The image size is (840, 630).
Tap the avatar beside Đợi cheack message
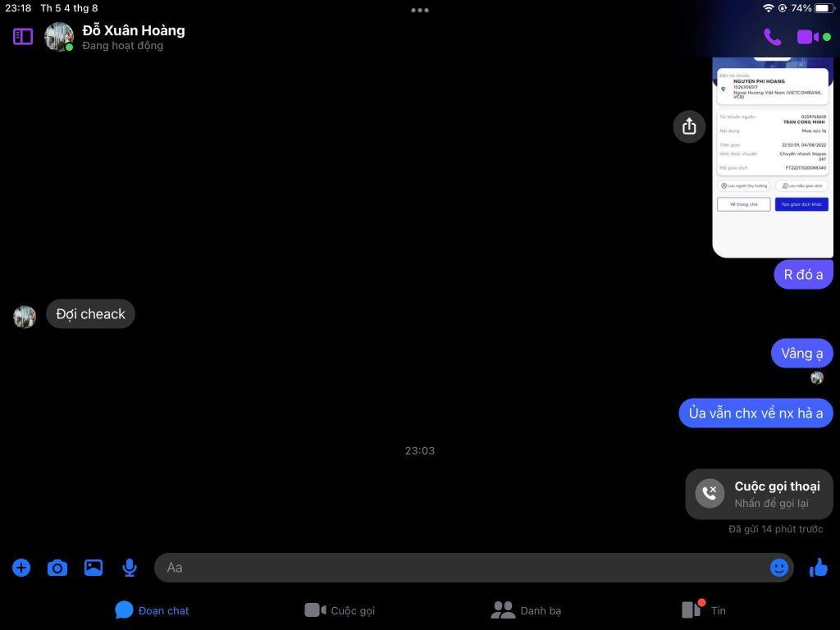pyautogui.click(x=25, y=317)
